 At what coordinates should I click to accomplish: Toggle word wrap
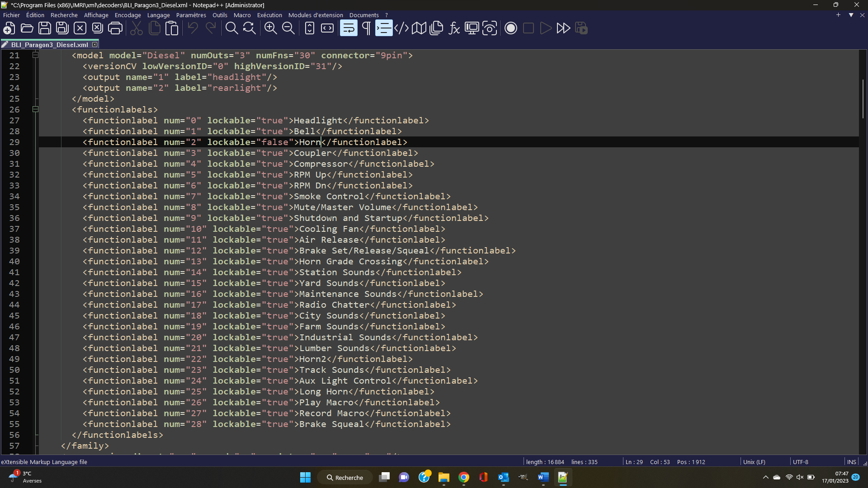pyautogui.click(x=349, y=28)
